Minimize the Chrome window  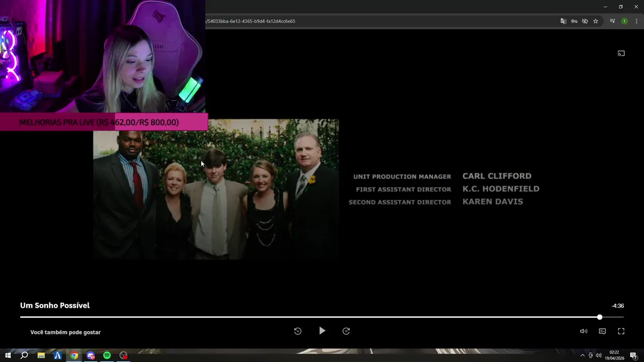(x=605, y=7)
